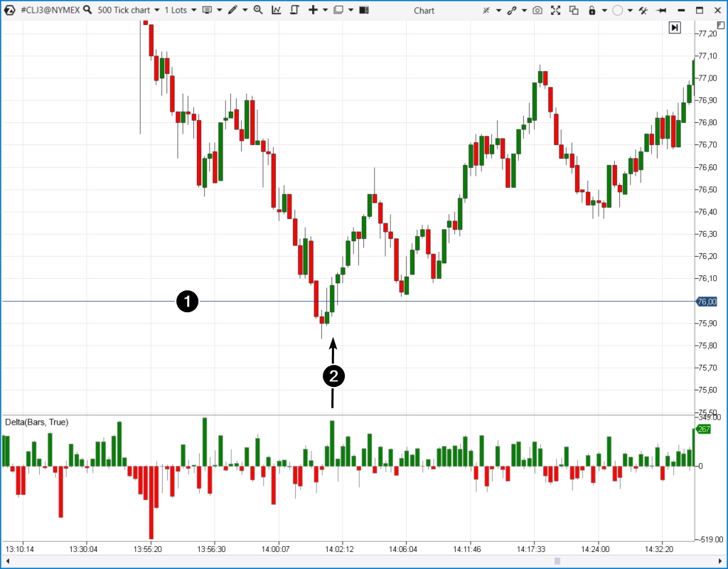Open the indicators chart icon

[276, 10]
